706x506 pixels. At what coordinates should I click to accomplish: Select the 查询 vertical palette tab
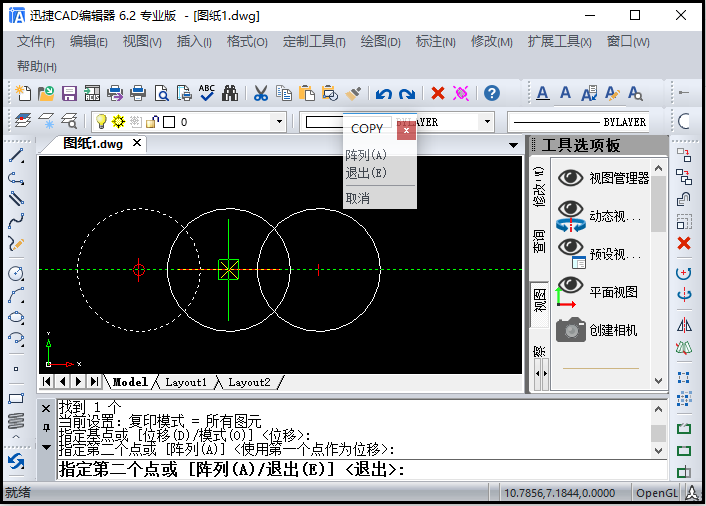coord(539,241)
